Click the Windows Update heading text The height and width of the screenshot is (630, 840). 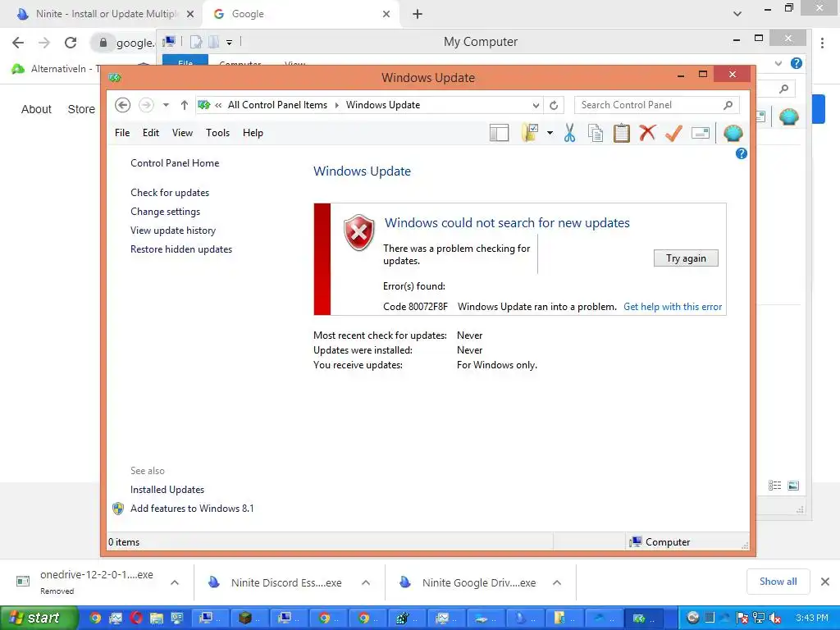pyautogui.click(x=362, y=171)
